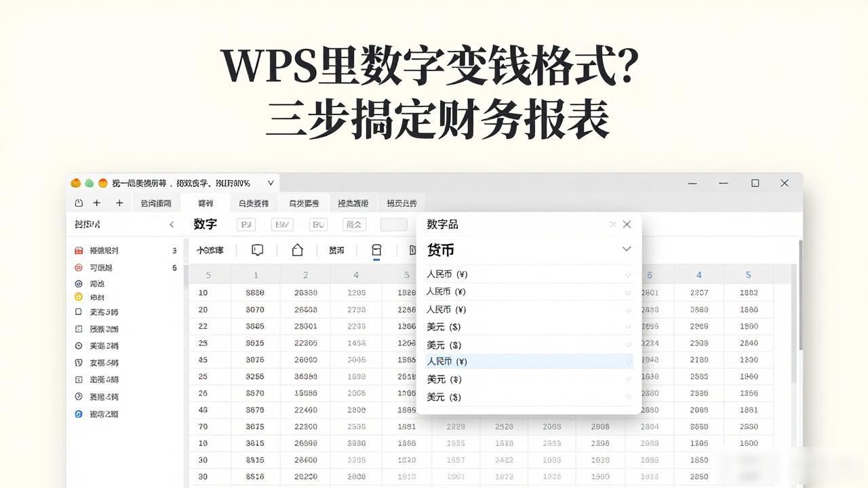This screenshot has height=488, width=868.
Task: Choose the highlighted 人民币 (¥) option
Action: pyautogui.click(x=529, y=361)
